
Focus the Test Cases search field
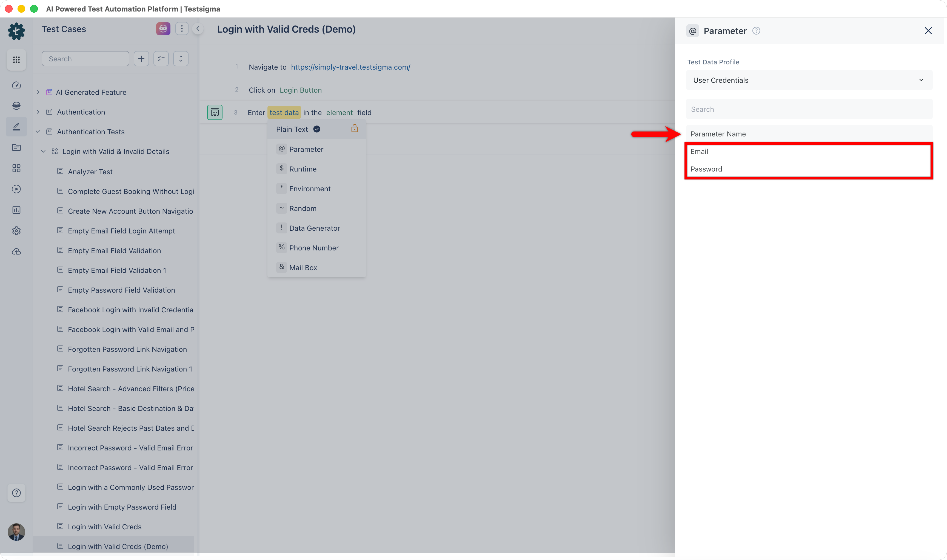coord(85,58)
